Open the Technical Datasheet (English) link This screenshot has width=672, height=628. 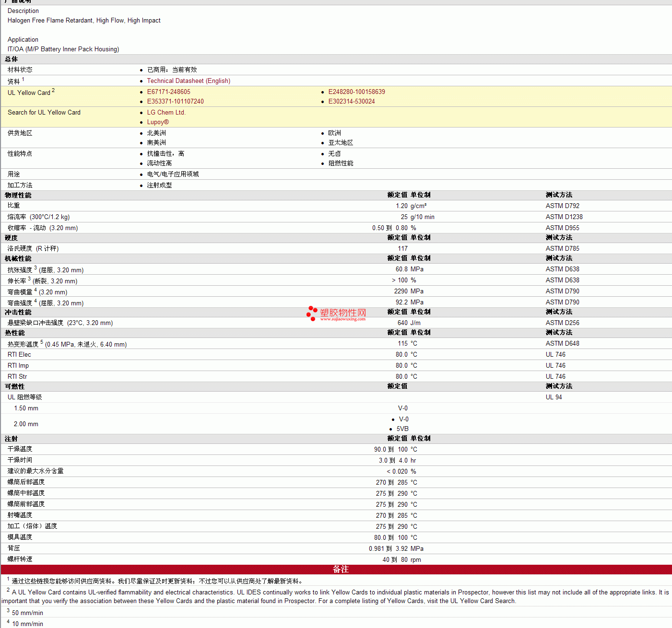189,81
